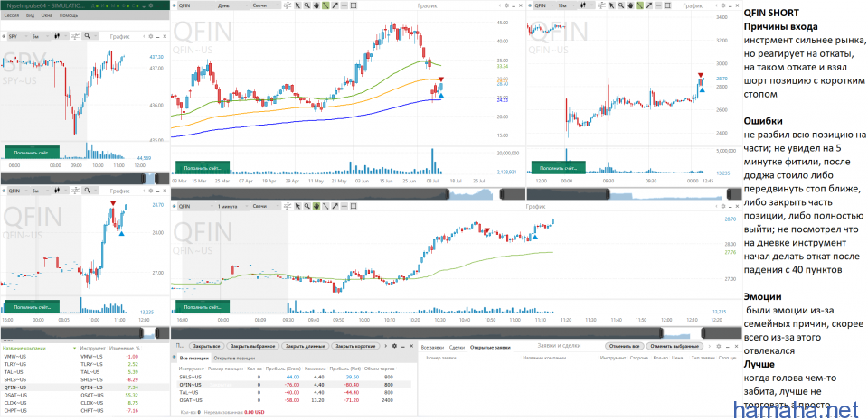This screenshot has height=420, width=868.
Task: Click the Закрыть все button
Action: (x=207, y=346)
